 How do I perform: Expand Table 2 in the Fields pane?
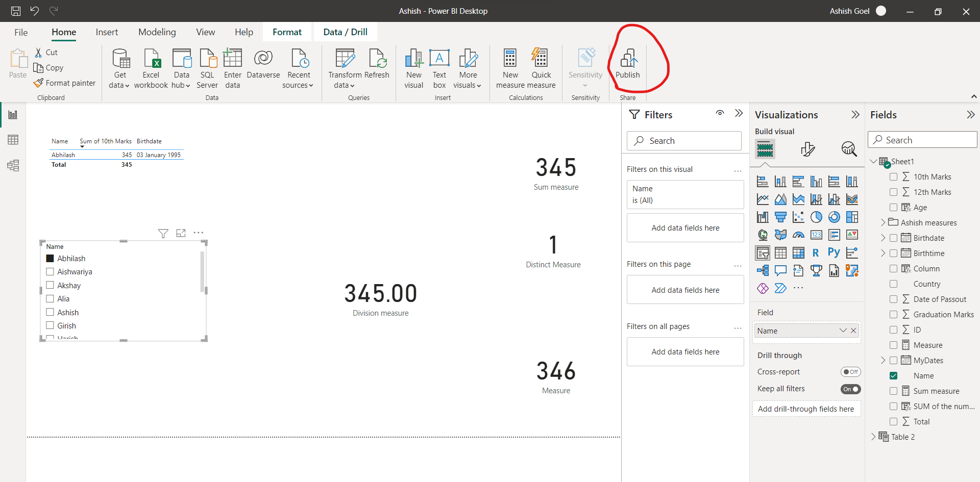click(874, 437)
